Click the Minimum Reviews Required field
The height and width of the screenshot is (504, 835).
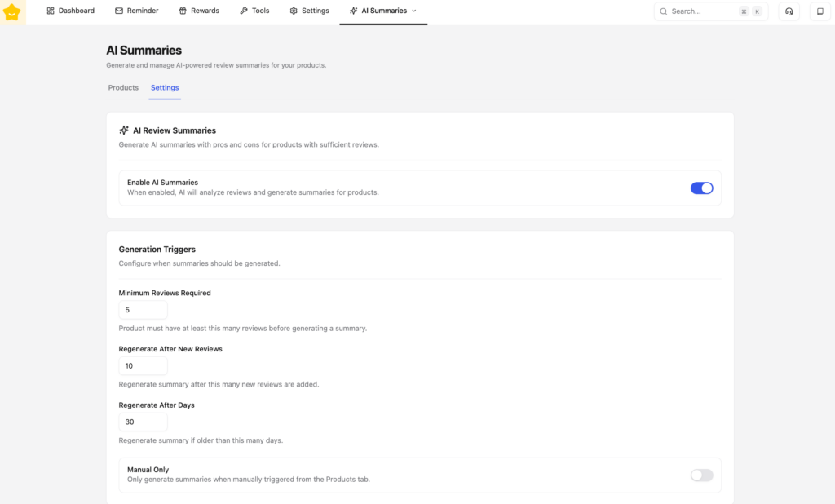pos(143,310)
